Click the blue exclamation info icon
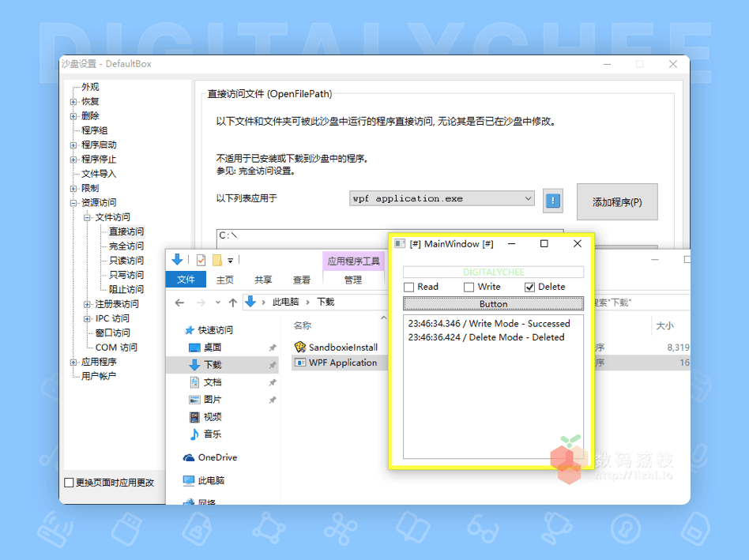749x560 pixels. click(553, 201)
